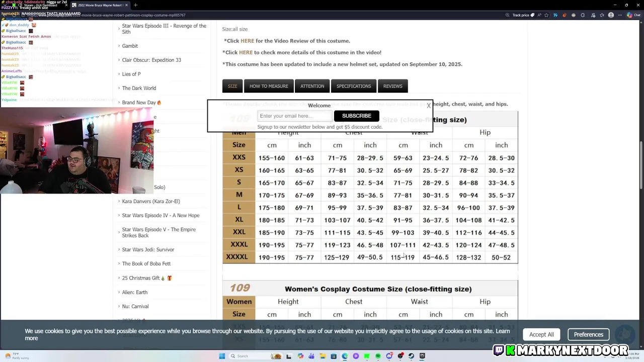The width and height of the screenshot is (644, 362).
Task: Click the zoom magnifier icon in address bar
Action: tap(507, 15)
